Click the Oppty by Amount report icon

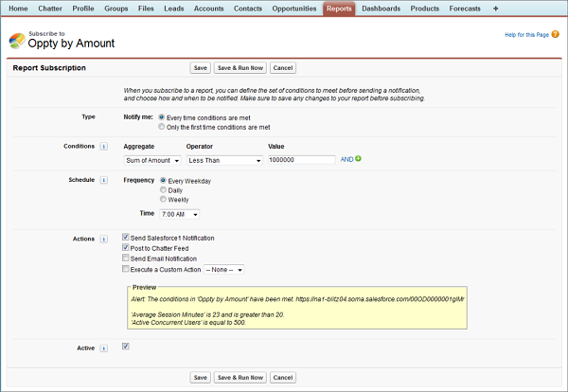[18, 41]
